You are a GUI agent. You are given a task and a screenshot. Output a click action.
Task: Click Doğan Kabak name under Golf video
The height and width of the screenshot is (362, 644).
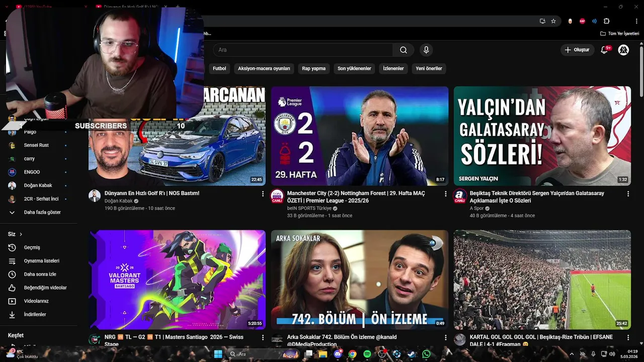118,201
